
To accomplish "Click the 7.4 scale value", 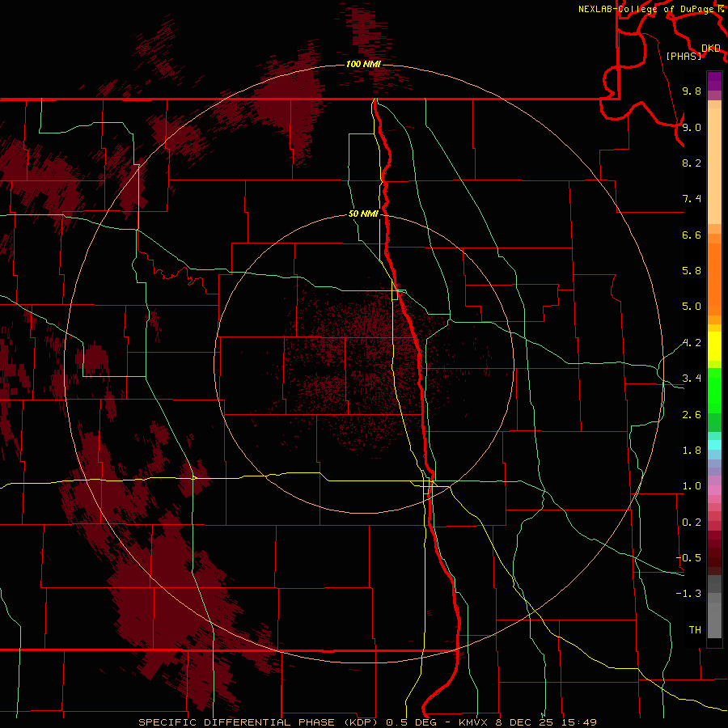I will tap(692, 199).
